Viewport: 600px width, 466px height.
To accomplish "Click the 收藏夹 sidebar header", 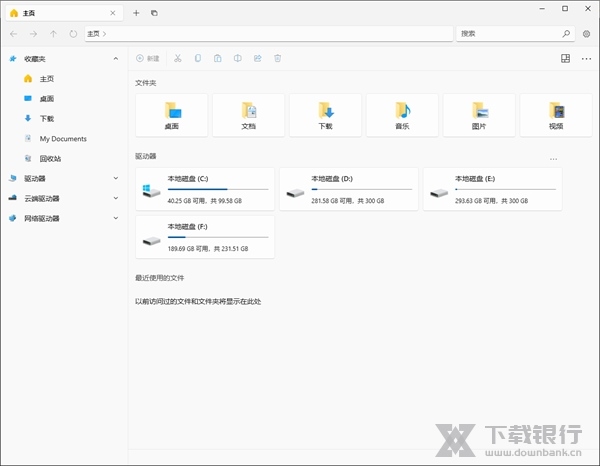I will click(34, 59).
